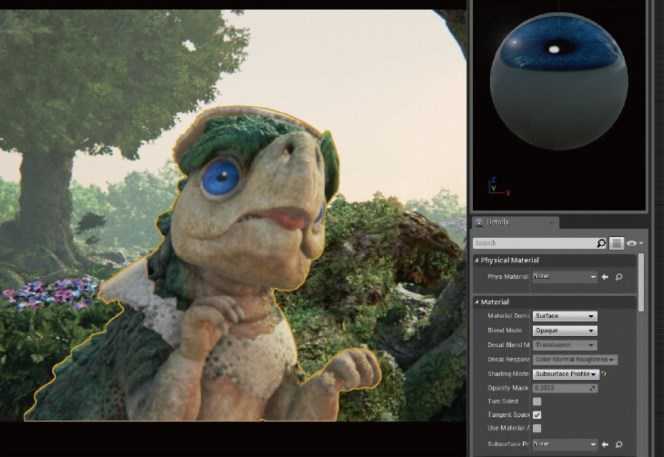
Task: Open the property matrix grid icon
Action: point(616,243)
